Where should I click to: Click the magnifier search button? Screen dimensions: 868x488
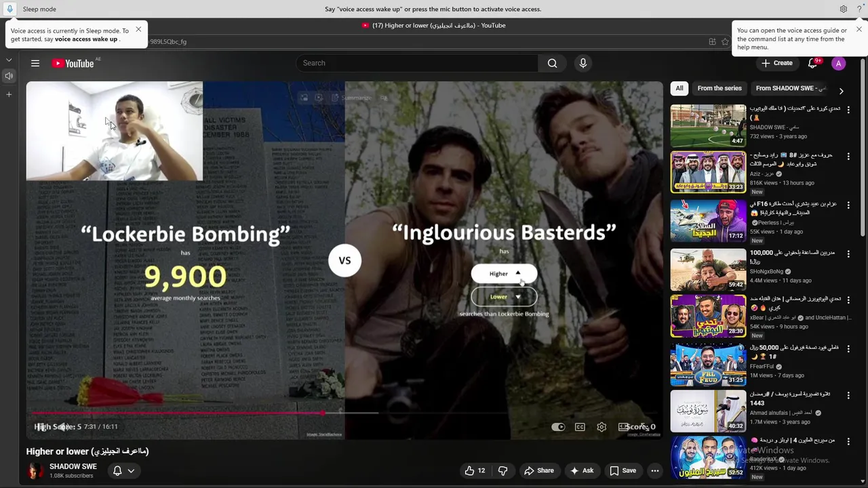point(553,63)
